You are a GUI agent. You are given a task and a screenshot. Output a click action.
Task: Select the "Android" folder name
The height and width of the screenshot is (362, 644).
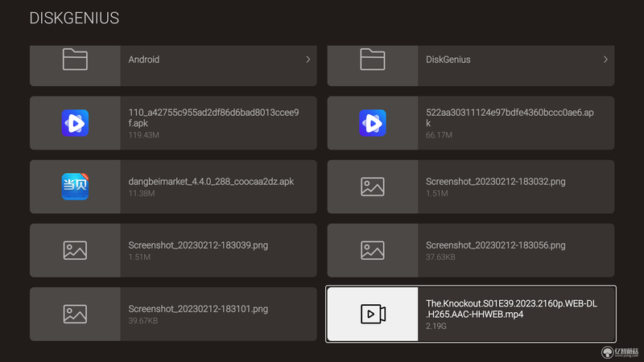[144, 60]
